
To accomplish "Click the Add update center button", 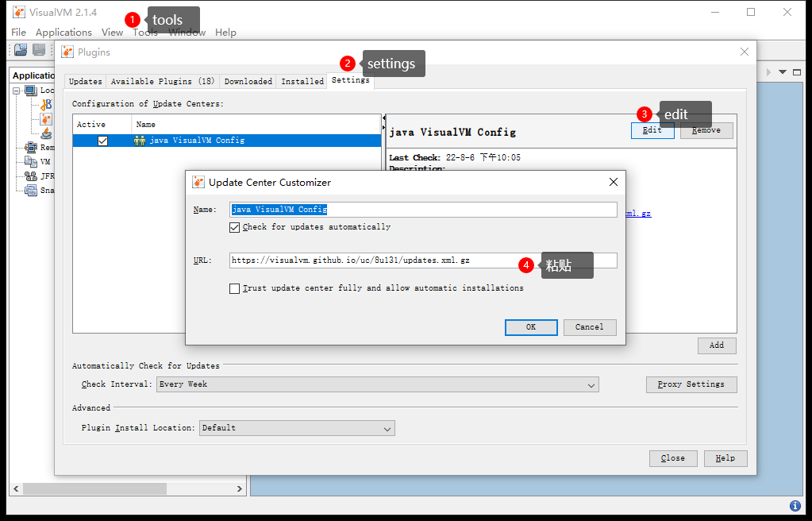I will pyautogui.click(x=717, y=345).
